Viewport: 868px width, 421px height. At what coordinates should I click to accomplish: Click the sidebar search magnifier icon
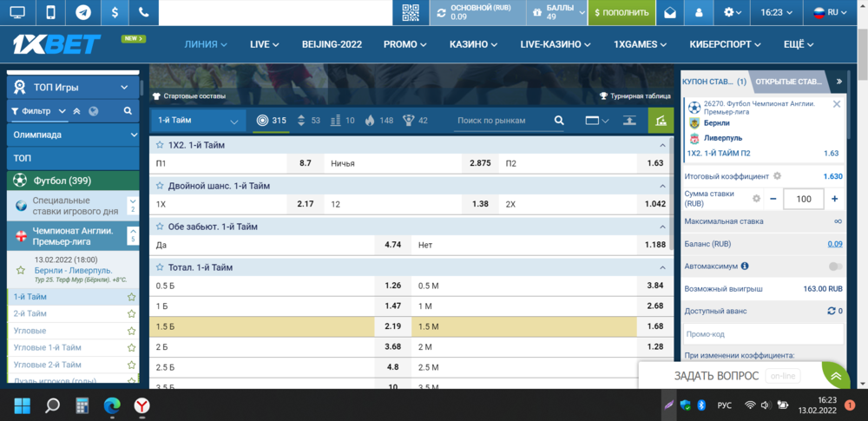(x=128, y=111)
